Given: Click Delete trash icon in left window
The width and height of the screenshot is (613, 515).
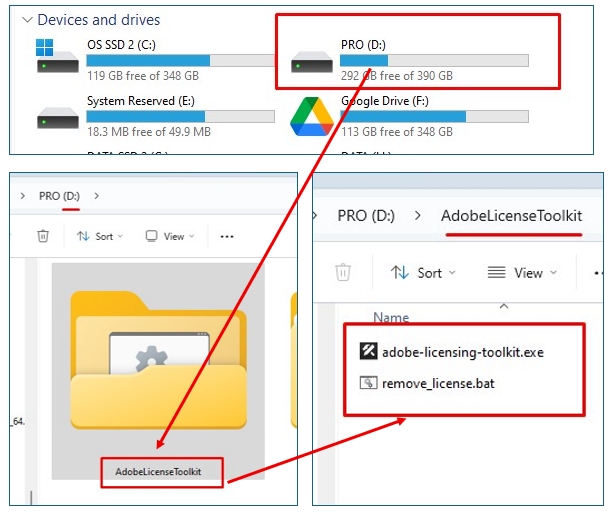Looking at the screenshot, I should pyautogui.click(x=43, y=236).
